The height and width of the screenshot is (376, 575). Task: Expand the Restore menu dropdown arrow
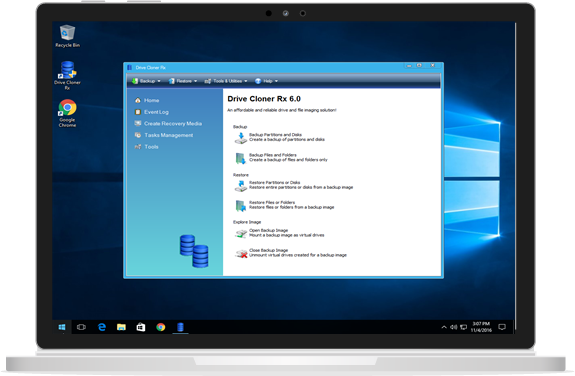click(195, 81)
